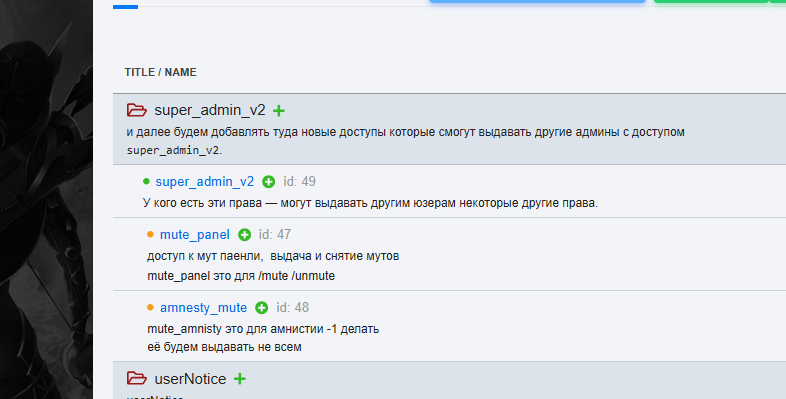786x399 pixels.
Task: Open the amnesty_mute permission link
Action: [x=204, y=308]
